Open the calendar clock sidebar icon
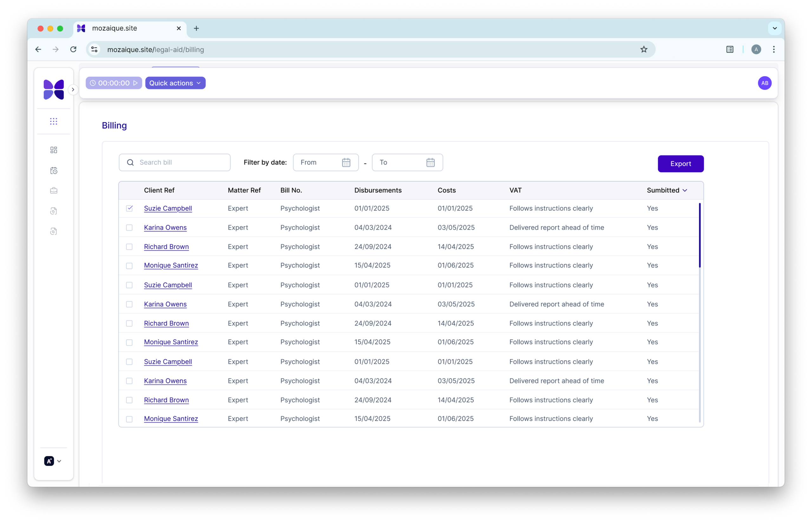 [x=54, y=171]
